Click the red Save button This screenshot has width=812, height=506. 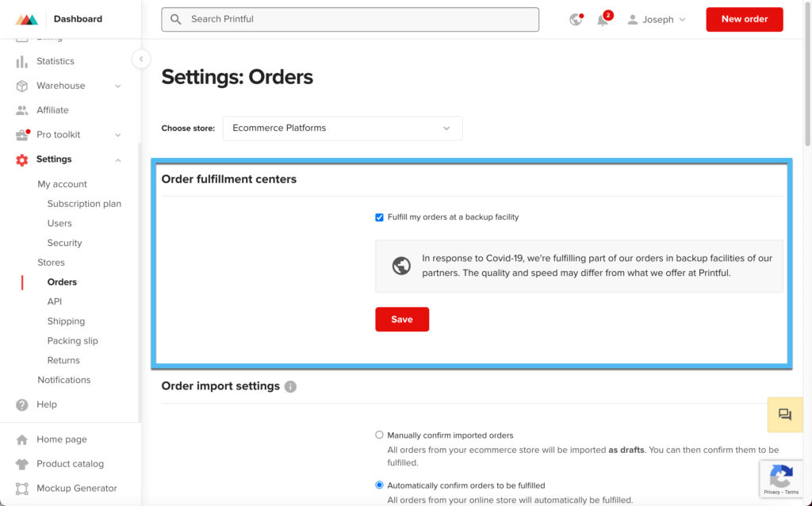[x=402, y=320]
